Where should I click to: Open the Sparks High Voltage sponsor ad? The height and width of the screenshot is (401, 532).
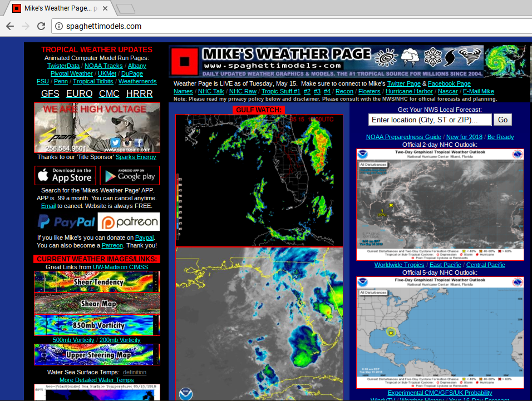(97, 127)
